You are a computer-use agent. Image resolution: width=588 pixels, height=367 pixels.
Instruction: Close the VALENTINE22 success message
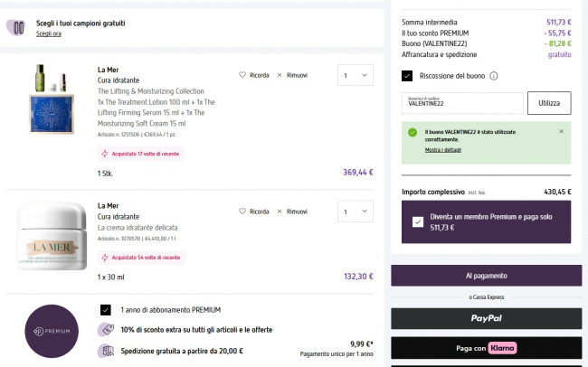[561, 132]
